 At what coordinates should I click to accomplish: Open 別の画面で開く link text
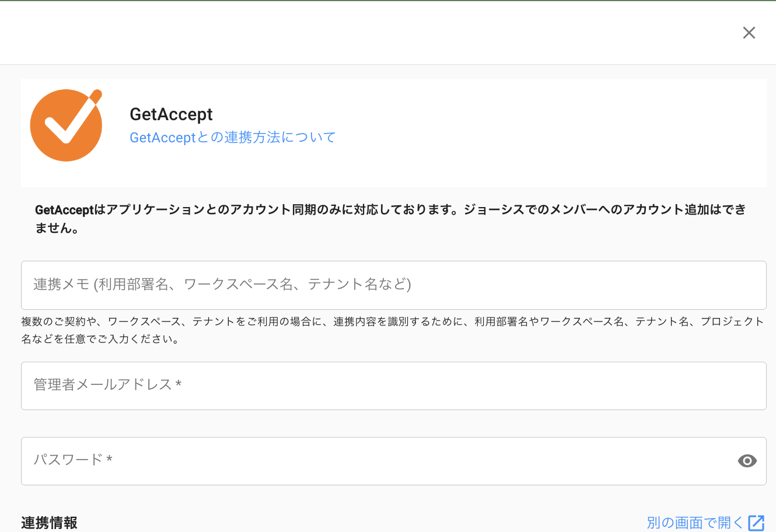coord(694,523)
